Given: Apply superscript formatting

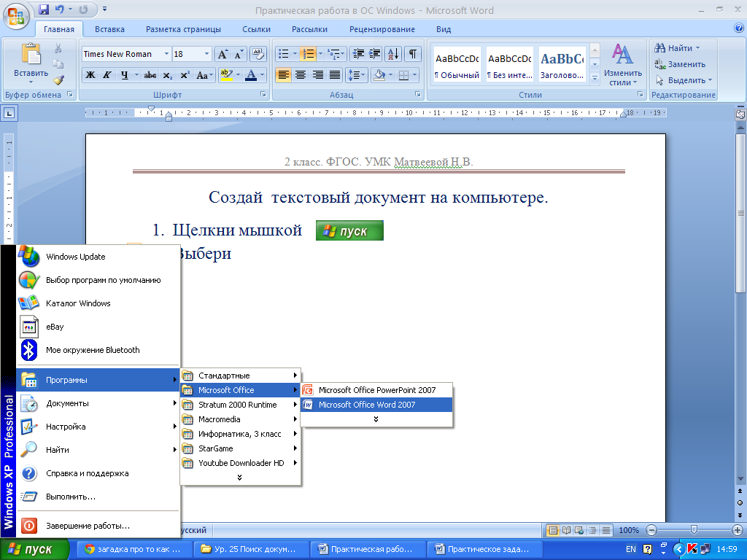Looking at the screenshot, I should point(185,75).
